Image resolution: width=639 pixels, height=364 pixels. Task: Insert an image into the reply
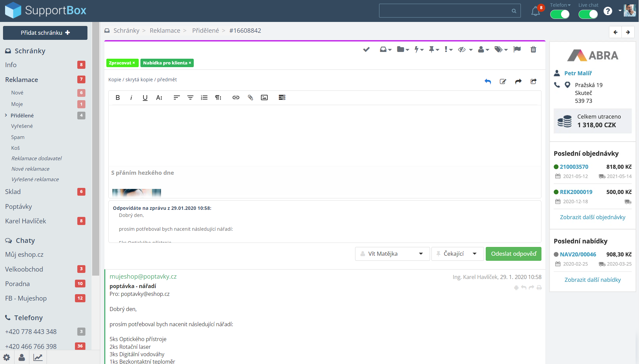[264, 97]
